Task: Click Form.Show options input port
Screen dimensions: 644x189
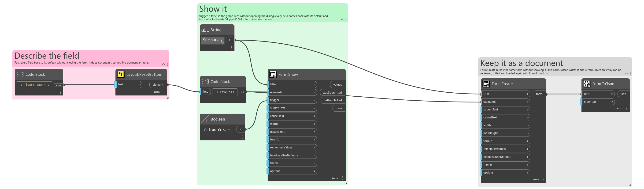Action: click(292, 171)
